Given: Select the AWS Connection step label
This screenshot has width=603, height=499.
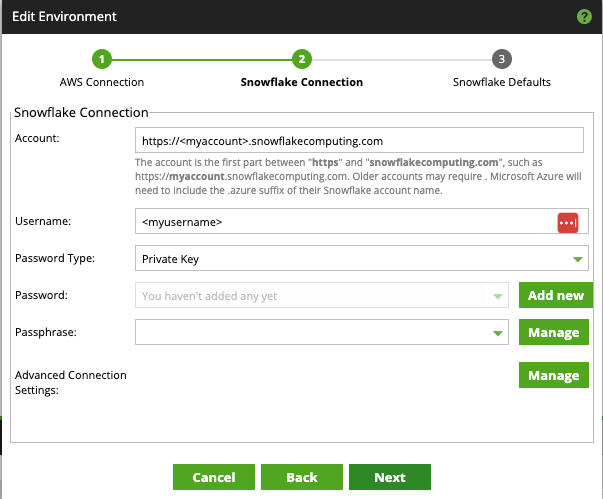Looking at the screenshot, I should [102, 82].
